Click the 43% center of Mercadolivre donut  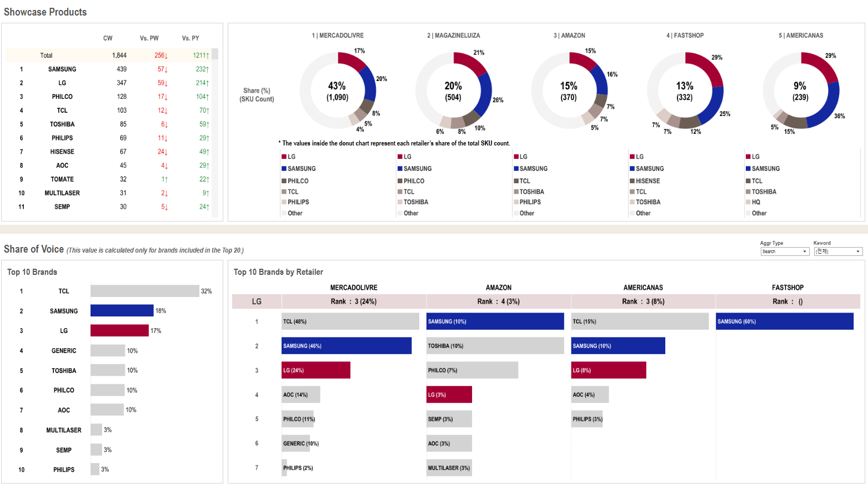[x=337, y=91]
